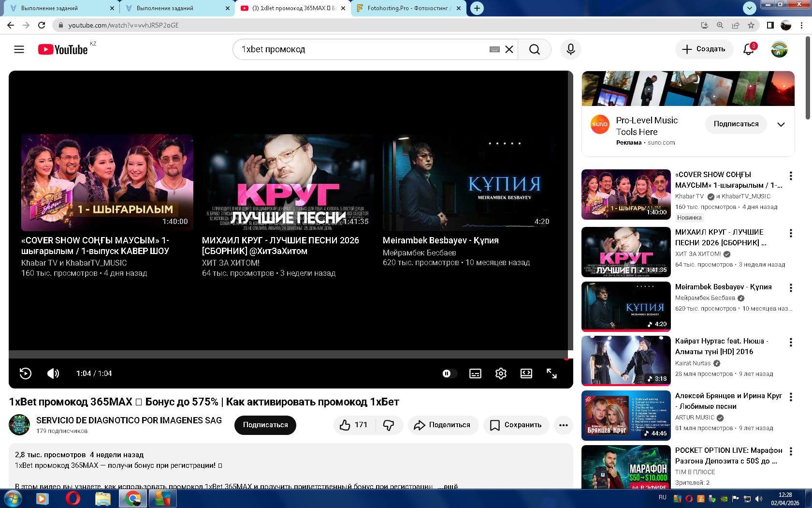Open the SERVICIO DE DIAGNOTICO channel avatar
812x508 pixels.
(19, 425)
